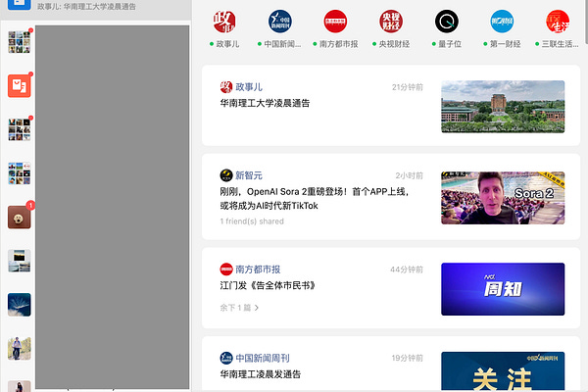Click 新智元 source name in article card
The image size is (588, 392).
pos(249,175)
